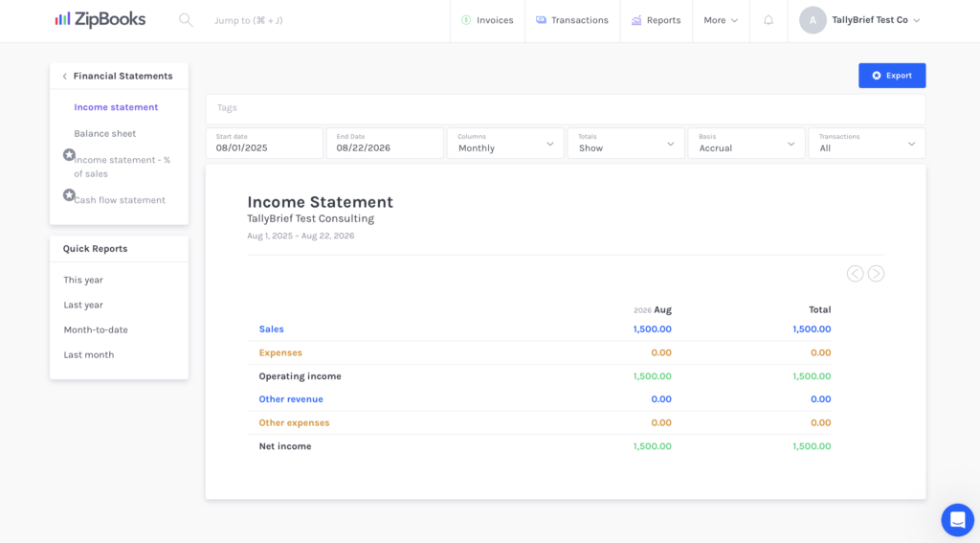This screenshot has width=980, height=543.
Task: Run the Last month quick report
Action: 89,354
